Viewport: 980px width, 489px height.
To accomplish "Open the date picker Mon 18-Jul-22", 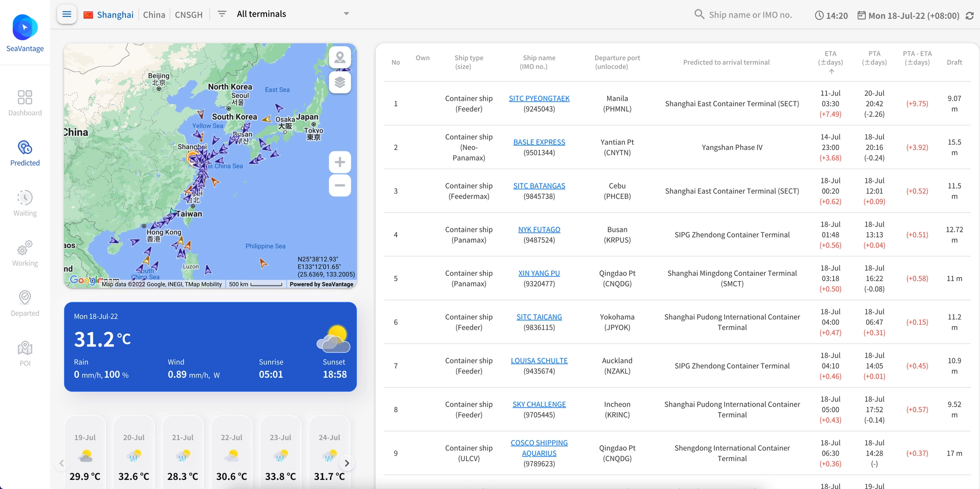I will coord(908,15).
